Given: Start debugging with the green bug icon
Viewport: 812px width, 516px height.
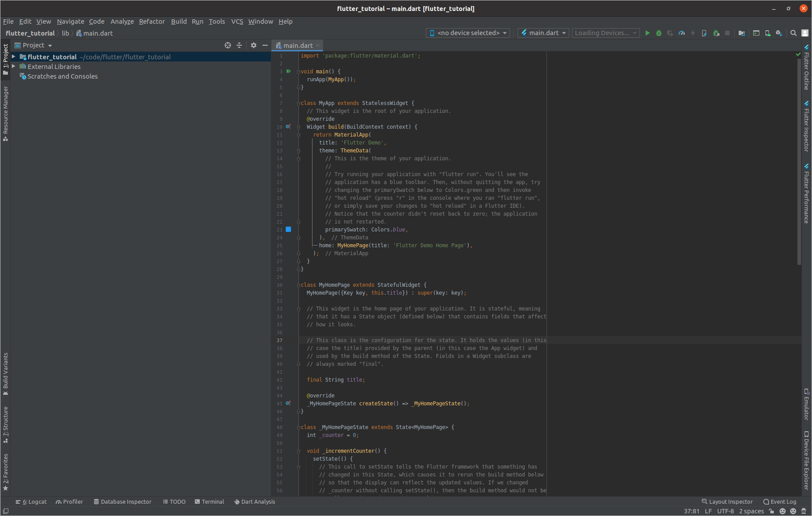Looking at the screenshot, I should (x=659, y=33).
